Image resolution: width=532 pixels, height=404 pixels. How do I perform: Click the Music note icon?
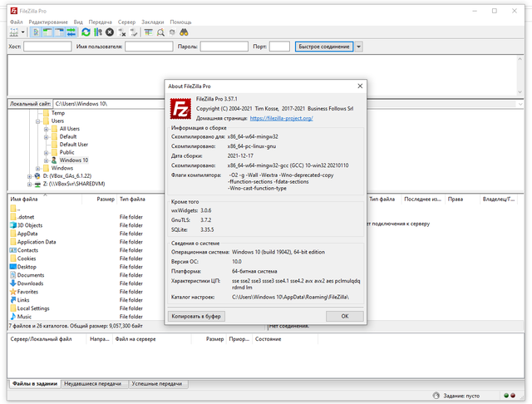pyautogui.click(x=13, y=317)
